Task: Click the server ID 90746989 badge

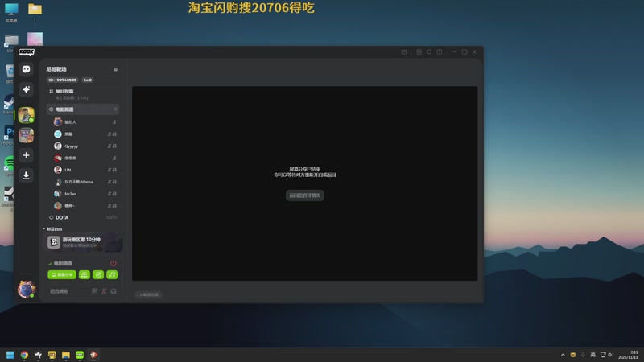Action: 63,80
